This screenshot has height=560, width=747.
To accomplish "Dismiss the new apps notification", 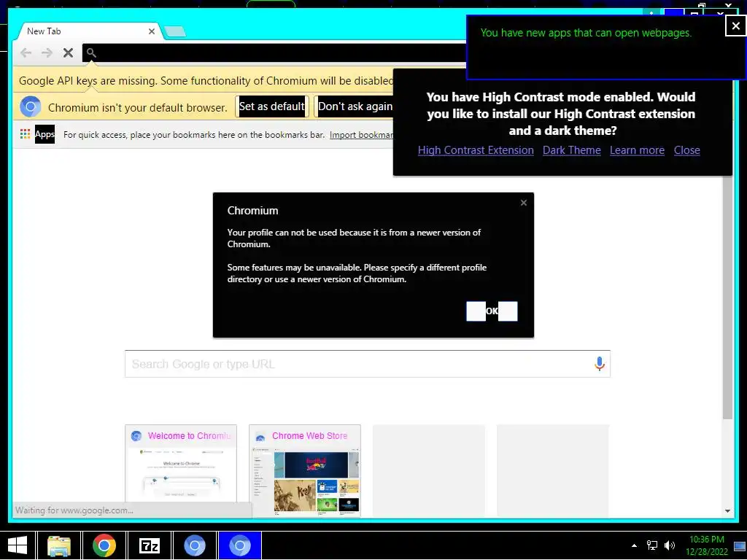I will 735,26.
